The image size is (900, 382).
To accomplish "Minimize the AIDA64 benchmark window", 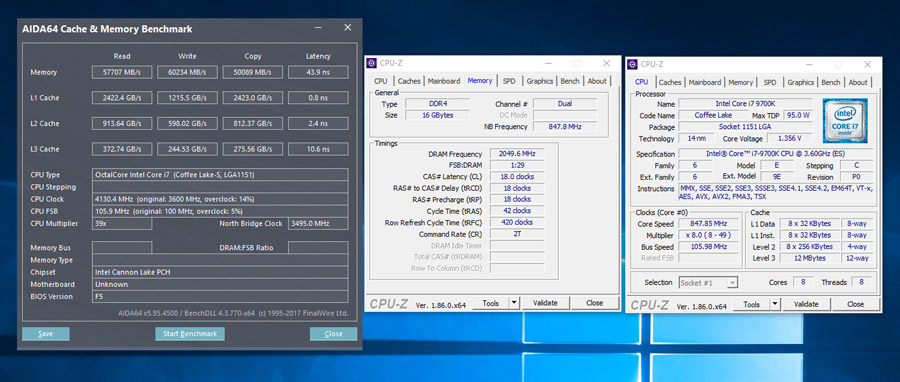I will (319, 28).
